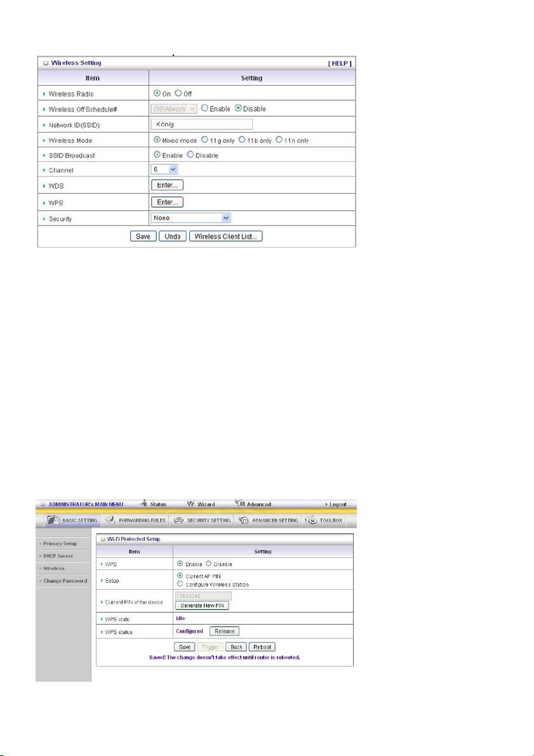Disable SSID Broadcast
This screenshot has height=756, width=534.
[x=190, y=156]
